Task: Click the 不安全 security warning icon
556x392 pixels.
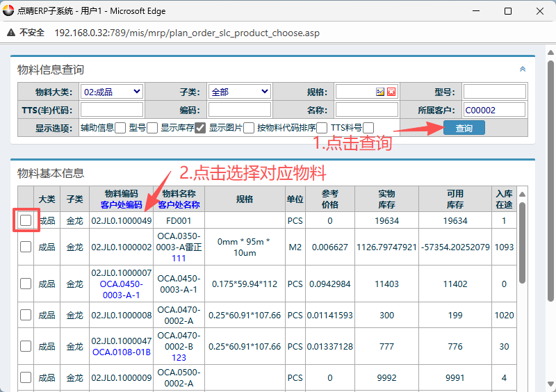Action: coord(12,33)
